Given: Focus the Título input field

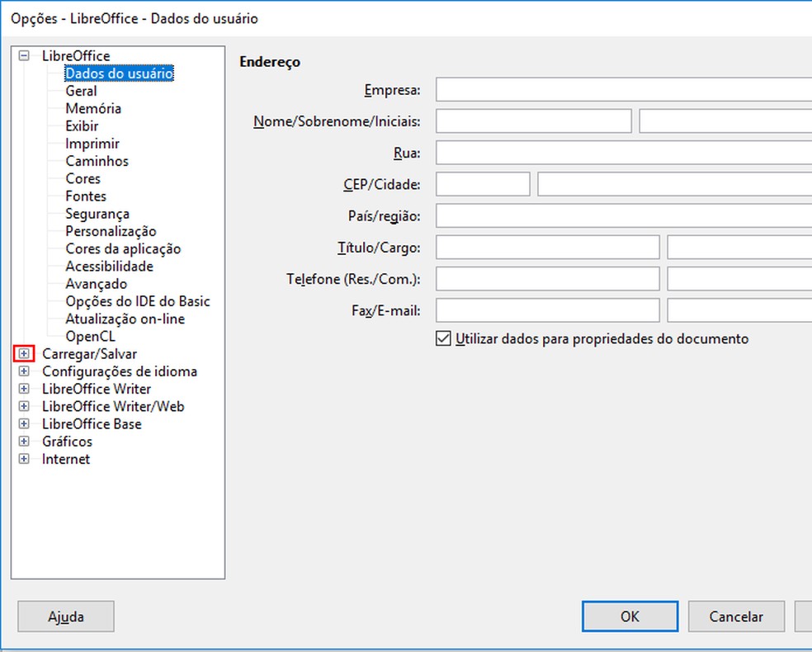Looking at the screenshot, I should pos(547,248).
